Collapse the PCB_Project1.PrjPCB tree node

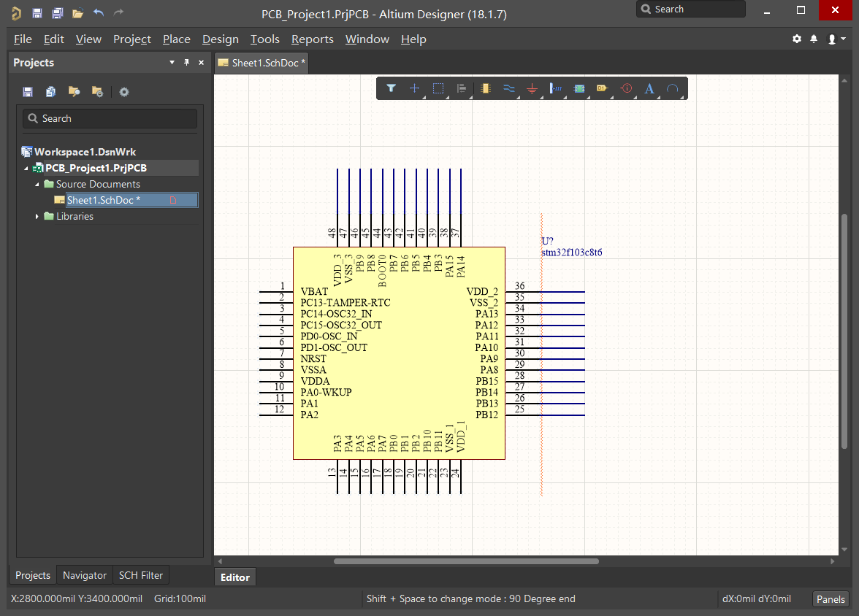click(x=26, y=168)
